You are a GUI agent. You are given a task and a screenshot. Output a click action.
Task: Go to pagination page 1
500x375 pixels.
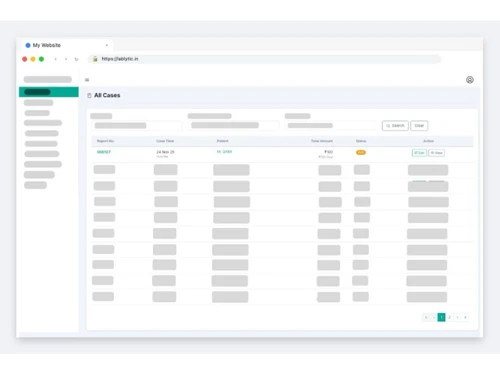[441, 317]
